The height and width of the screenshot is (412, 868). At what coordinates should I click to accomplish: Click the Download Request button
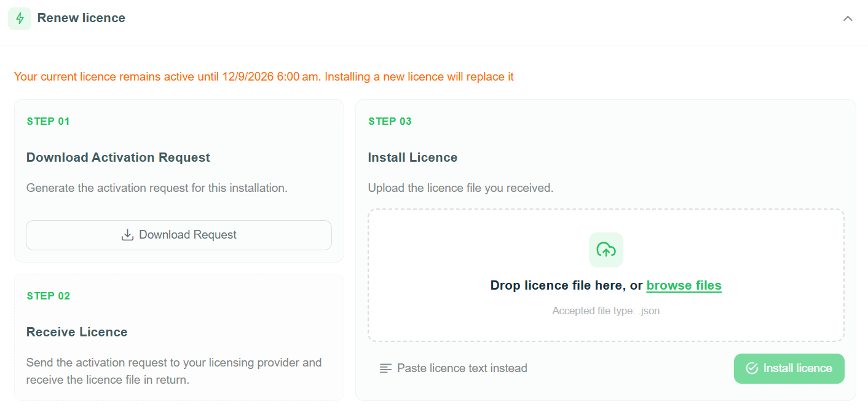tap(179, 235)
